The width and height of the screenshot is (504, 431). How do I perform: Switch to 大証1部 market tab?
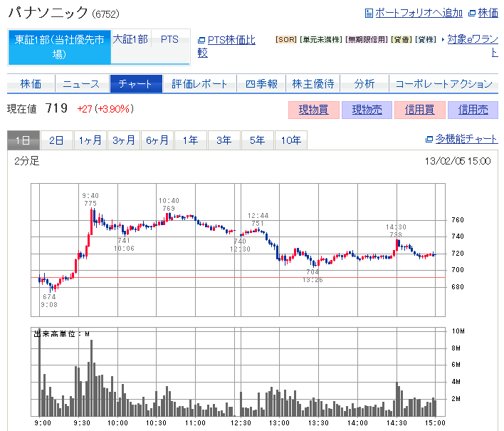point(130,39)
